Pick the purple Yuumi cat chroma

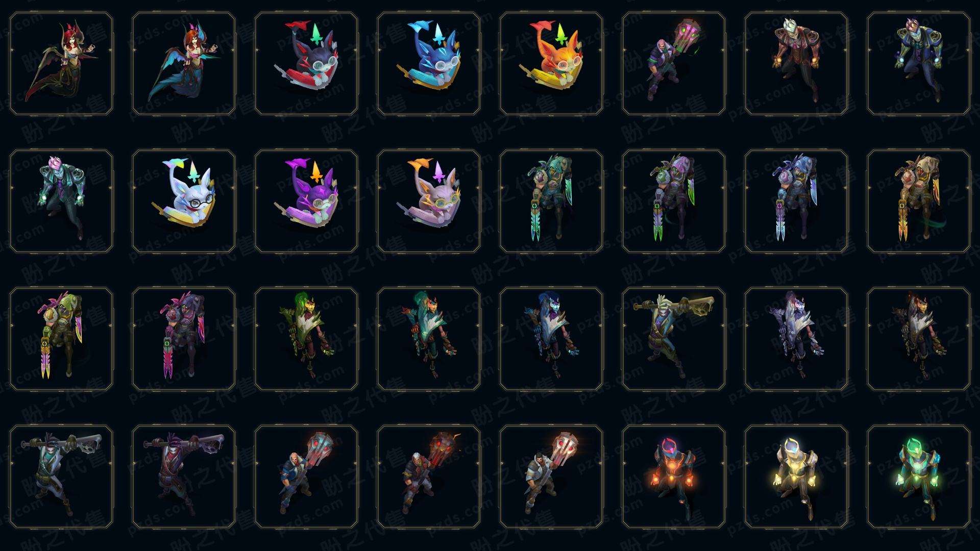coord(306,201)
